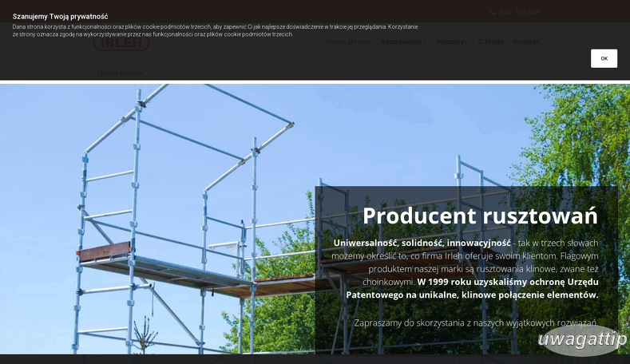Expand the Rusztowania dropdown menu
Image resolution: width=630 pixels, height=364 pixels.
click(x=403, y=42)
